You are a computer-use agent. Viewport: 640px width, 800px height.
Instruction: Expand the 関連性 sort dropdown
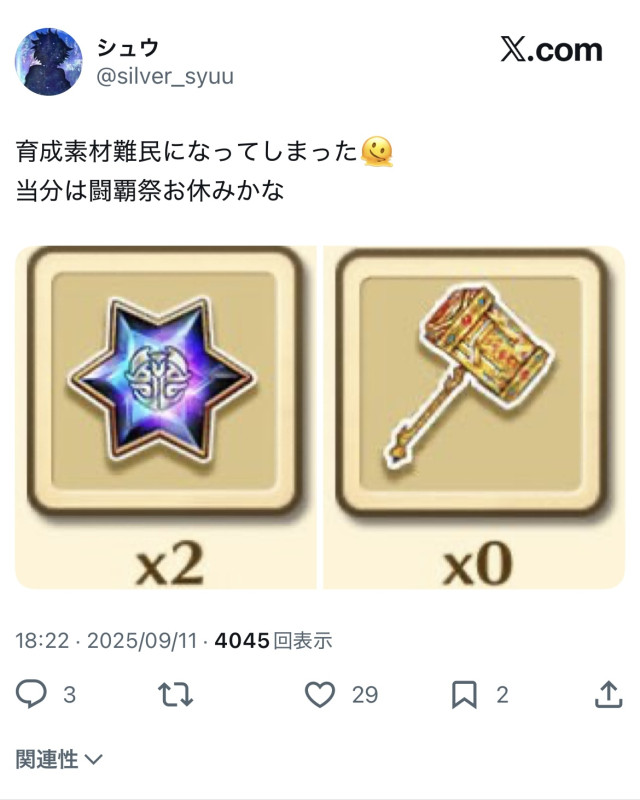click(59, 759)
